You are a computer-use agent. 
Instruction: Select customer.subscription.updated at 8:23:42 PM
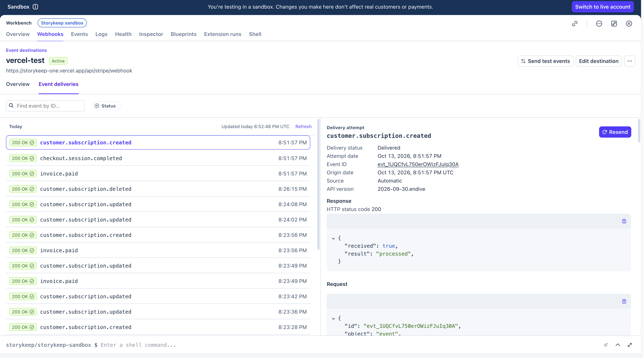[158, 296]
